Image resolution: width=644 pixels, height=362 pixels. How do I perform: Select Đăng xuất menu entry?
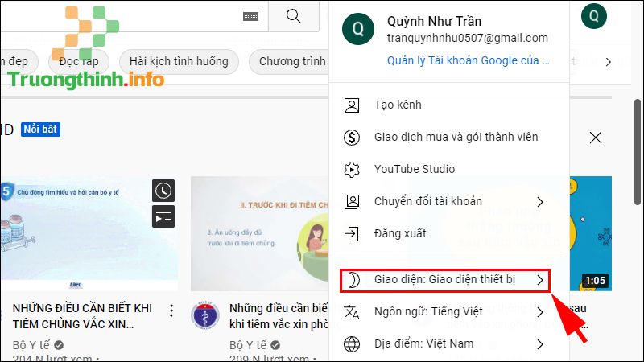click(449, 233)
